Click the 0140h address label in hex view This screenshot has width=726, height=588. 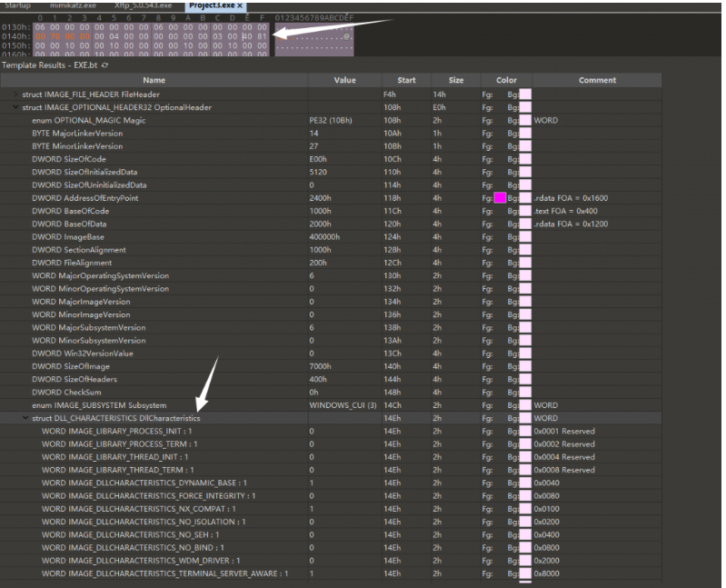pos(15,36)
